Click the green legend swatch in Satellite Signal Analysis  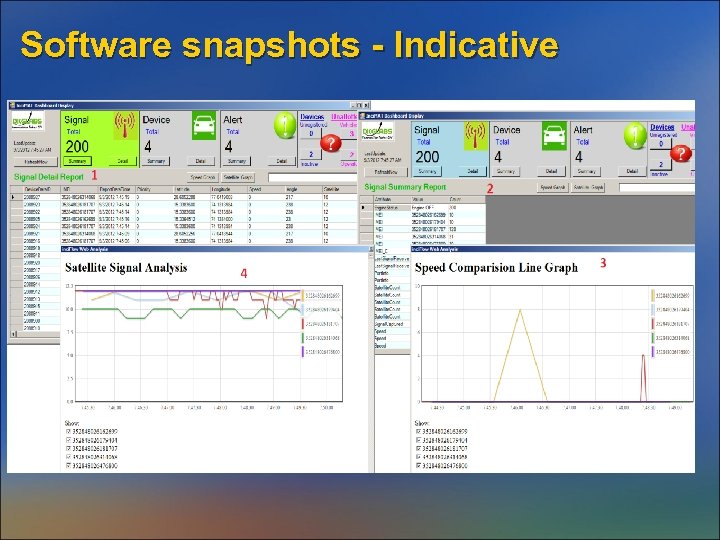coord(303,338)
